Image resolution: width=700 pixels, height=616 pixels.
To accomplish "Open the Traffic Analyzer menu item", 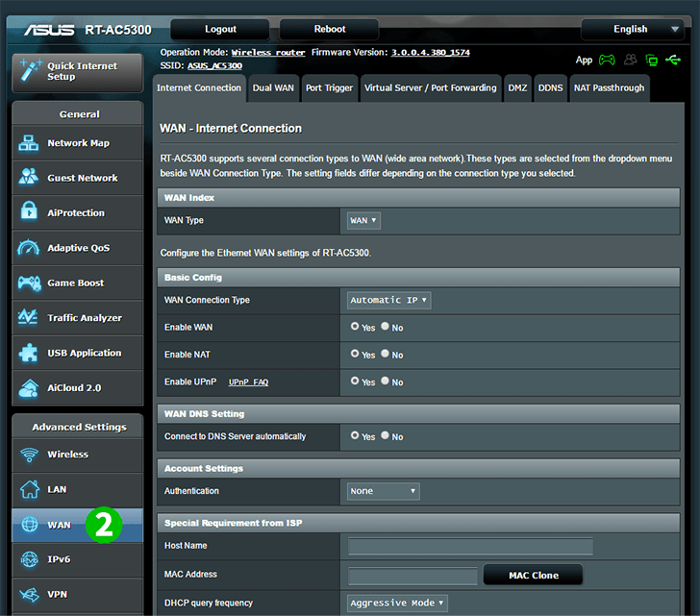I will 78,318.
